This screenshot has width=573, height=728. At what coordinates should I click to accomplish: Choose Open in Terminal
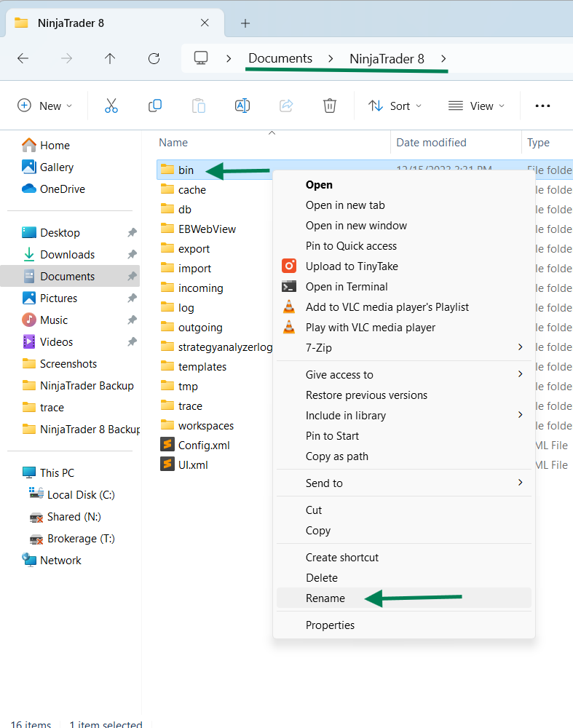point(404,286)
